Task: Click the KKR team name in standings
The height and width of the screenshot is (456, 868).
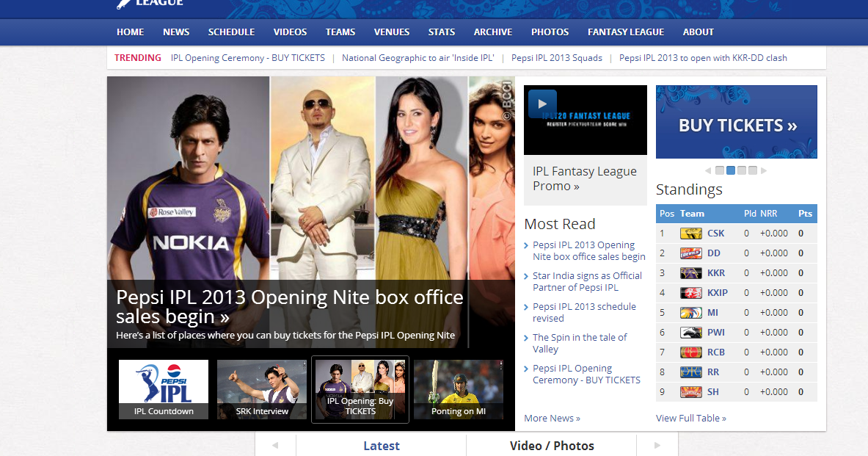Action: point(716,273)
